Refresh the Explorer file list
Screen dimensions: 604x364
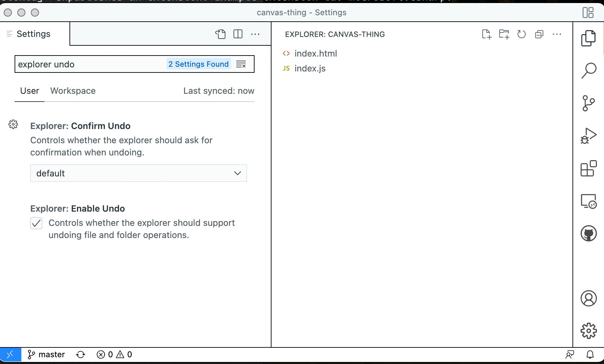click(x=522, y=34)
